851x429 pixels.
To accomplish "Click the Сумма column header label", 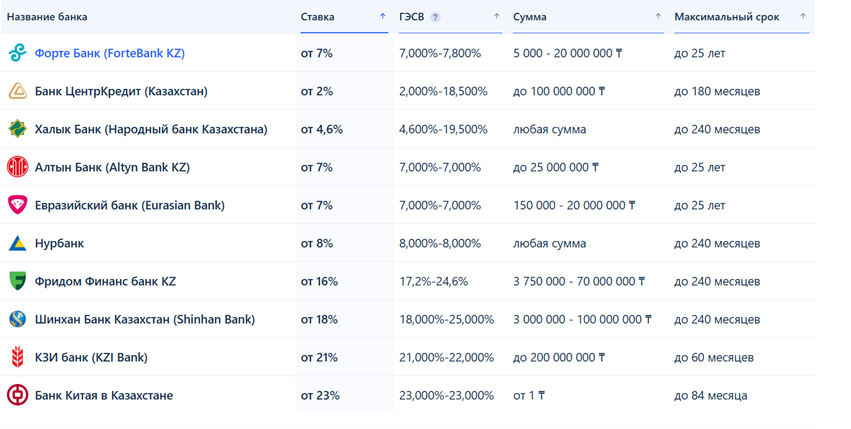I will click(x=530, y=17).
